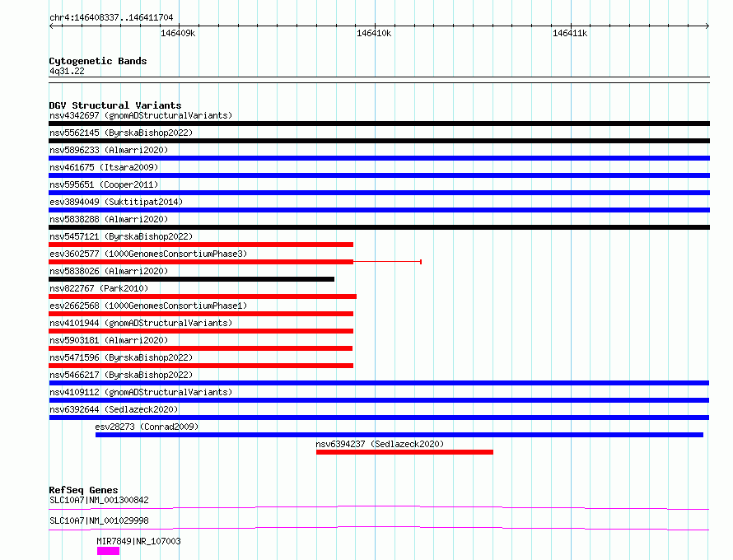Screen dimensions: 733x560
Task: Click the RefSeq Genes track heading
Action: tap(83, 490)
